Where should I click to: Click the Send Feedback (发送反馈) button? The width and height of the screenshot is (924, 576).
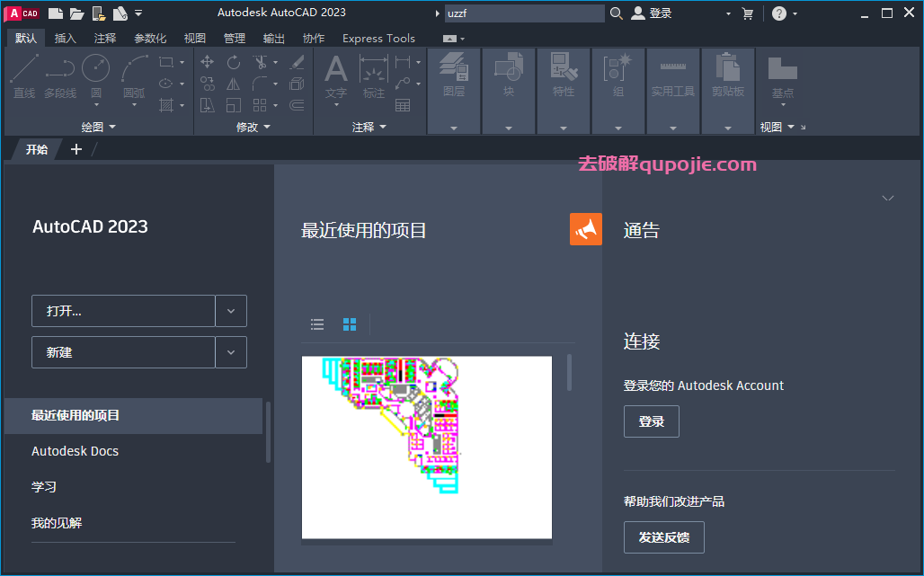[x=663, y=537]
